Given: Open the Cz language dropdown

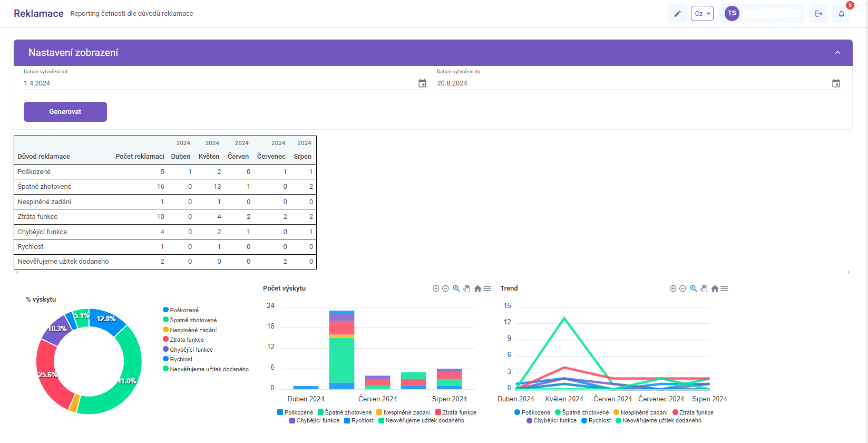Looking at the screenshot, I should pyautogui.click(x=702, y=14).
